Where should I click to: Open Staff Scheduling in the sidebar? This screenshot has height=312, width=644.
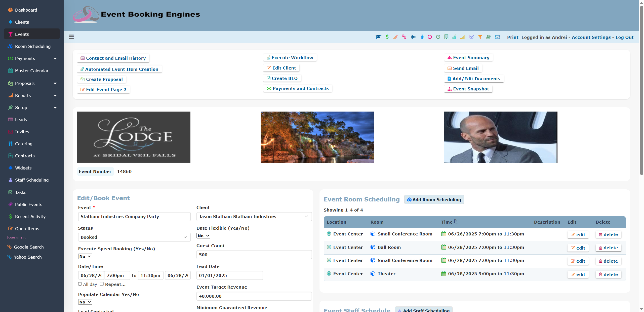pyautogui.click(x=32, y=180)
